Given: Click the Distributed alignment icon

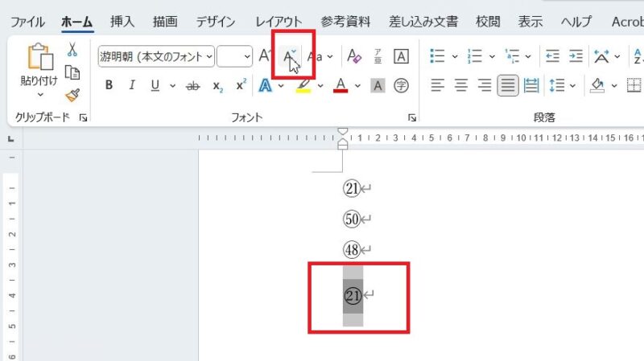Looking at the screenshot, I should click(x=531, y=85).
